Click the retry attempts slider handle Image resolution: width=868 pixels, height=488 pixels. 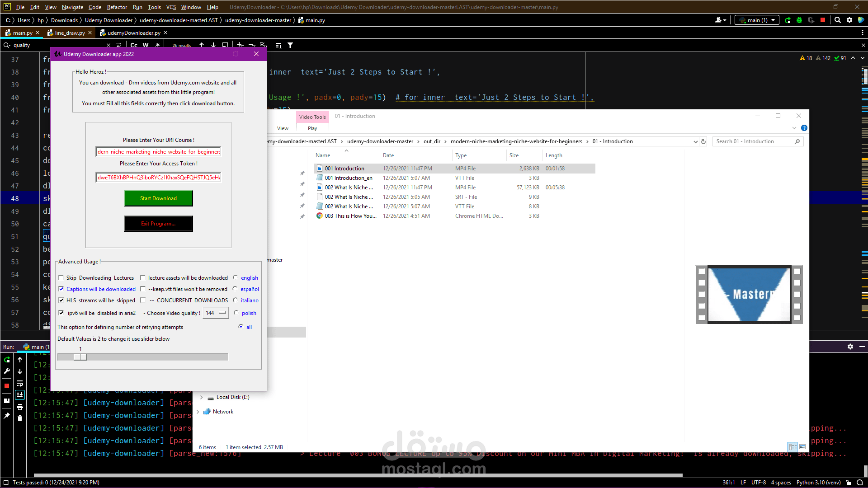point(80,357)
